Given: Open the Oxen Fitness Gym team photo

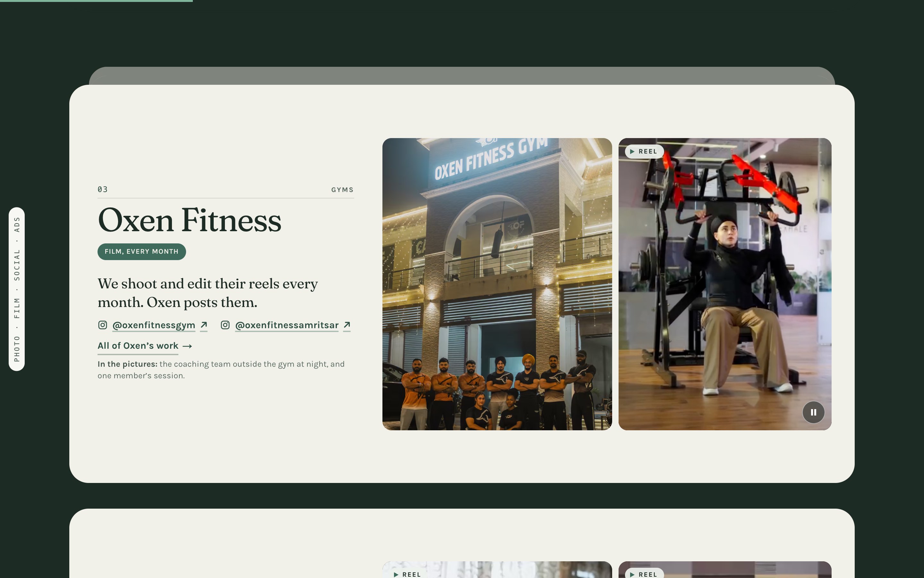Looking at the screenshot, I should [497, 284].
